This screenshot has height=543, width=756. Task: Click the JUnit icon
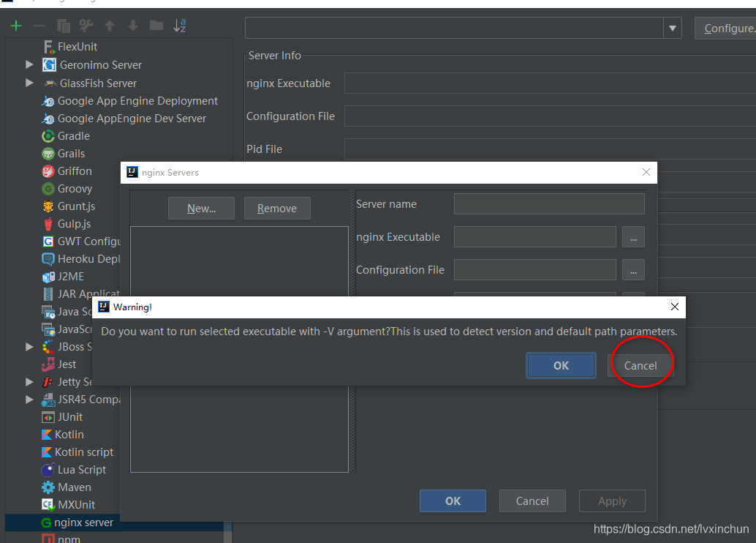pos(48,417)
